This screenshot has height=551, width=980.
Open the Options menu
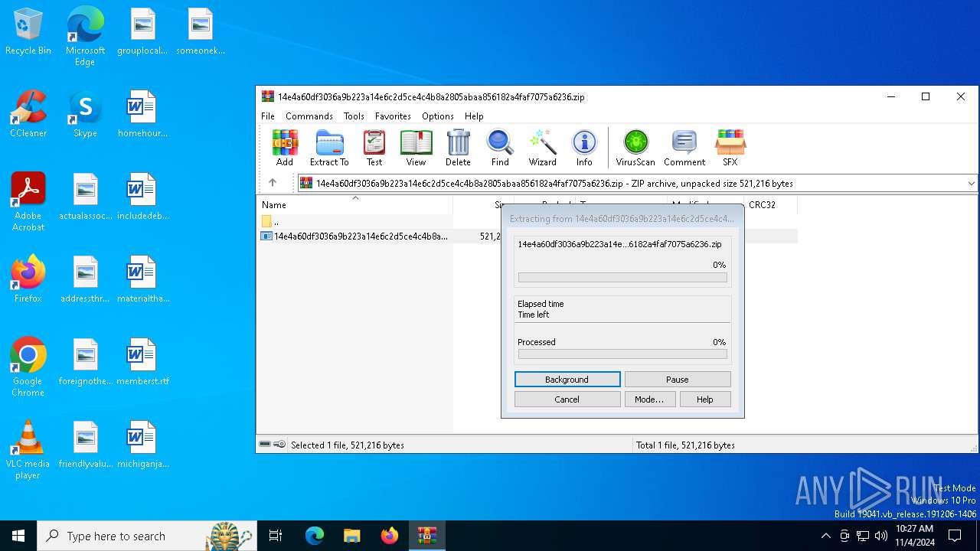(x=438, y=116)
